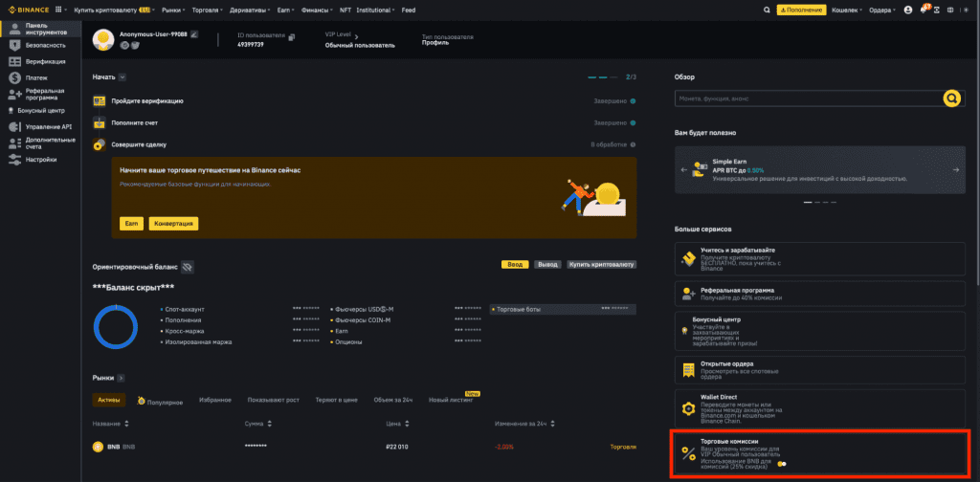980x482 pixels.
Task: Open Платеж in sidebar
Action: [29, 78]
